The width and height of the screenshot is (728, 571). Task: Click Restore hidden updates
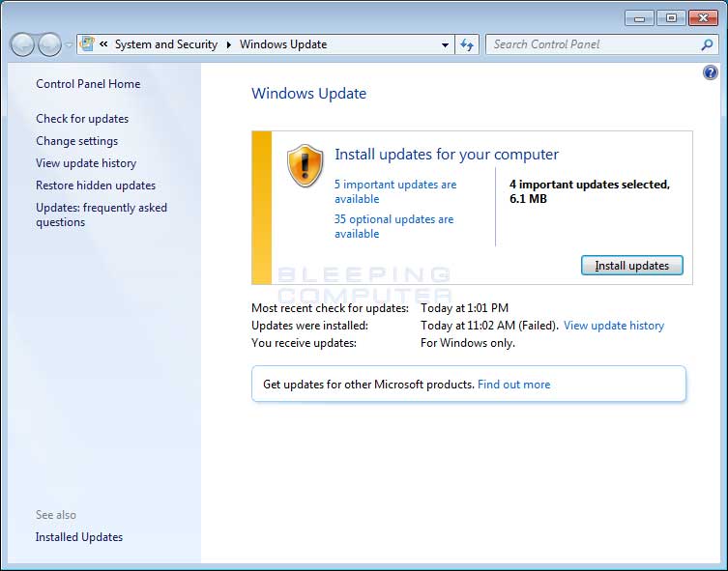tap(96, 186)
